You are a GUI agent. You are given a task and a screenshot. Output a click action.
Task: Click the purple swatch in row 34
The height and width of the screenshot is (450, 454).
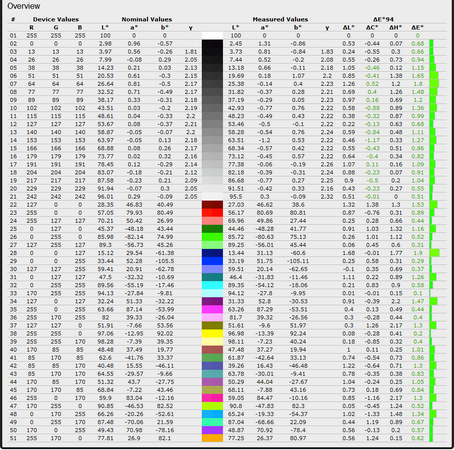coord(212,301)
